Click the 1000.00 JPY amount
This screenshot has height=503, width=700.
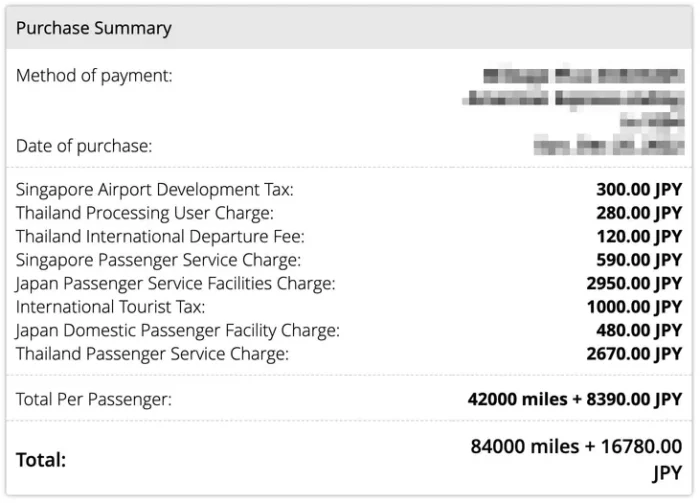click(634, 307)
